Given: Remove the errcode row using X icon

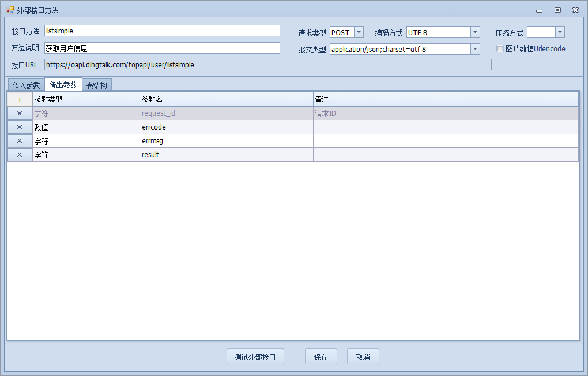Looking at the screenshot, I should pyautogui.click(x=20, y=127).
